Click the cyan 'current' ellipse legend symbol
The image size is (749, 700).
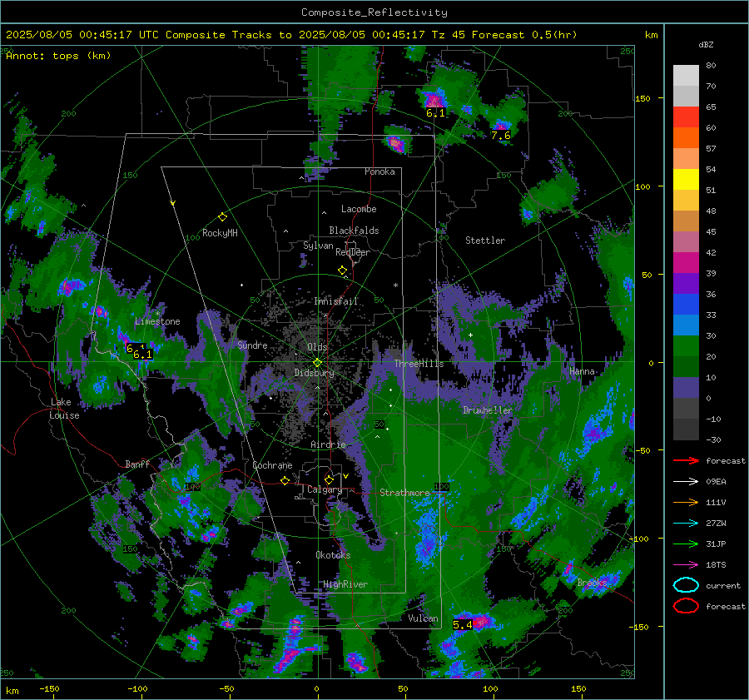(x=686, y=585)
